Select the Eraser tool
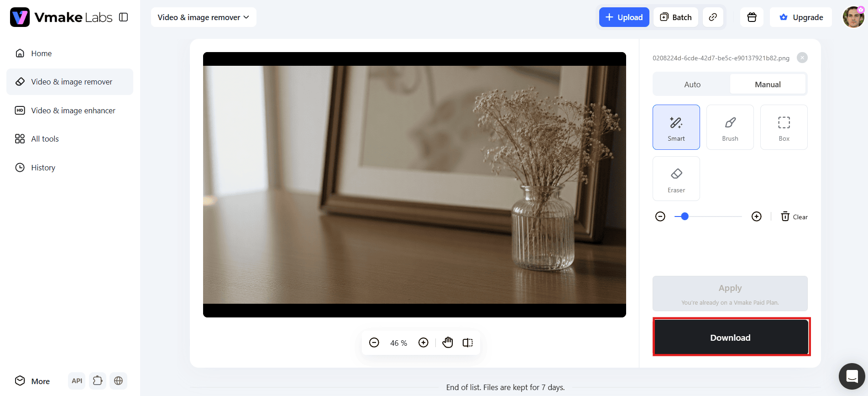This screenshot has height=396, width=868. 676,179
